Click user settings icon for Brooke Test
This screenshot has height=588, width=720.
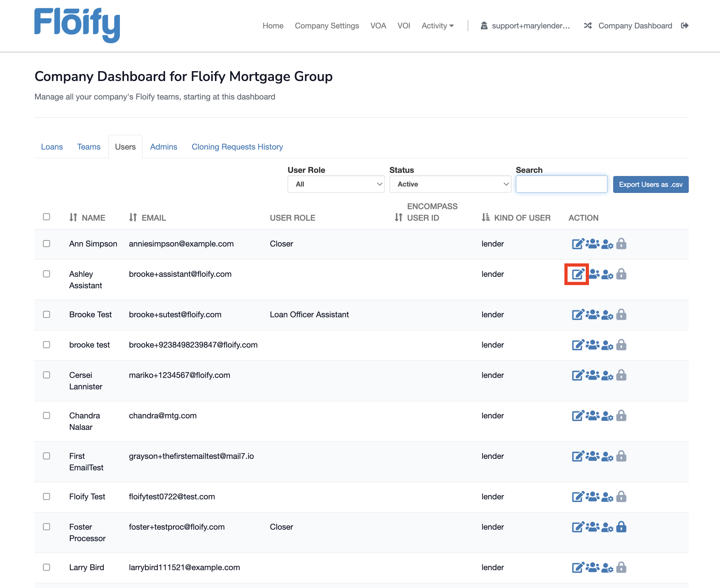[607, 315]
